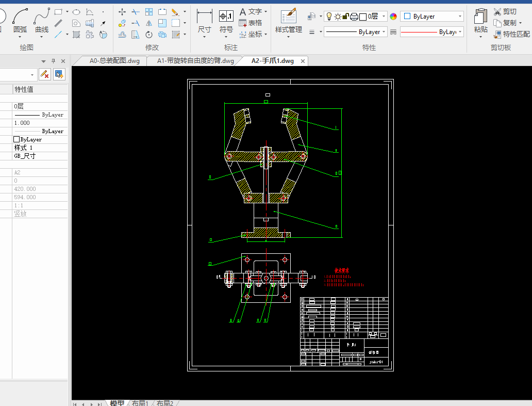The height and width of the screenshot is (406, 532).
Task: Click the Copy (复制) button
Action: (x=505, y=23)
